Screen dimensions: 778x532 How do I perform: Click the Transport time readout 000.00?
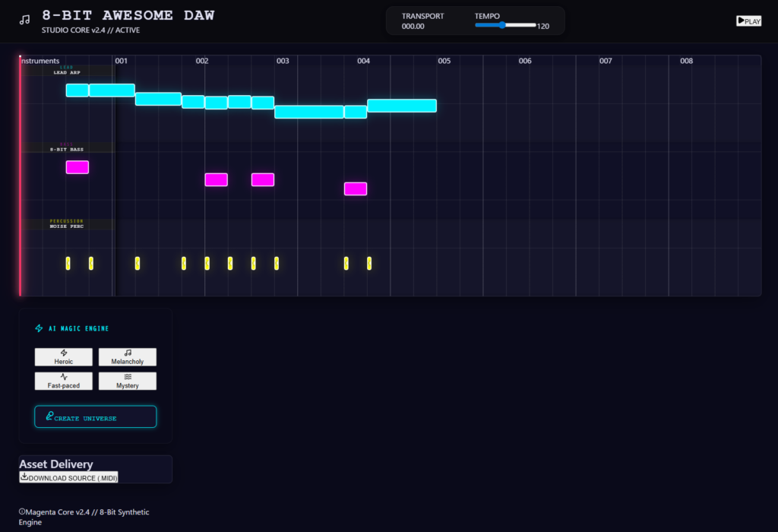click(413, 27)
